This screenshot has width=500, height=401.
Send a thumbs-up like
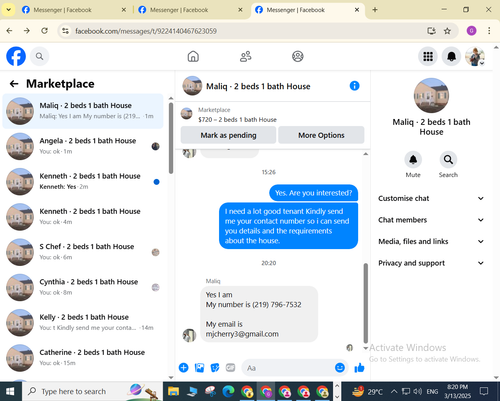click(359, 368)
